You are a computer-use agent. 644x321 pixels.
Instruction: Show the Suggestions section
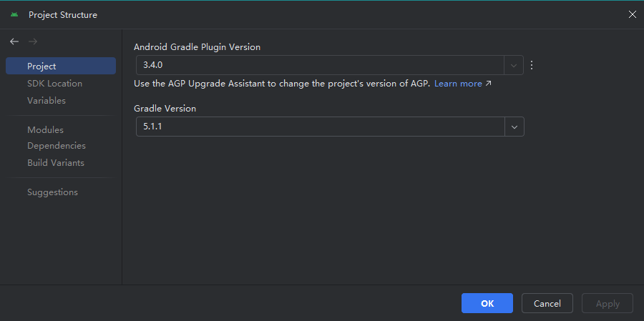(x=52, y=192)
